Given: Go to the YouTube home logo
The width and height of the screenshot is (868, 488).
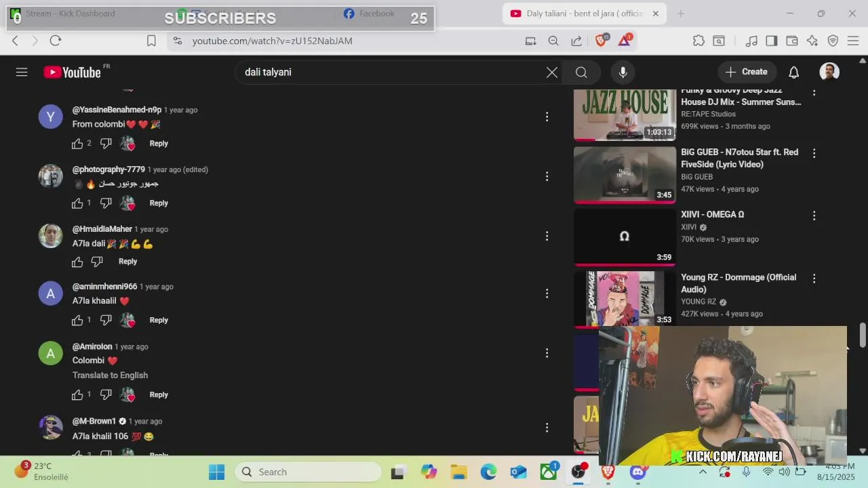Looking at the screenshot, I should pyautogui.click(x=72, y=72).
